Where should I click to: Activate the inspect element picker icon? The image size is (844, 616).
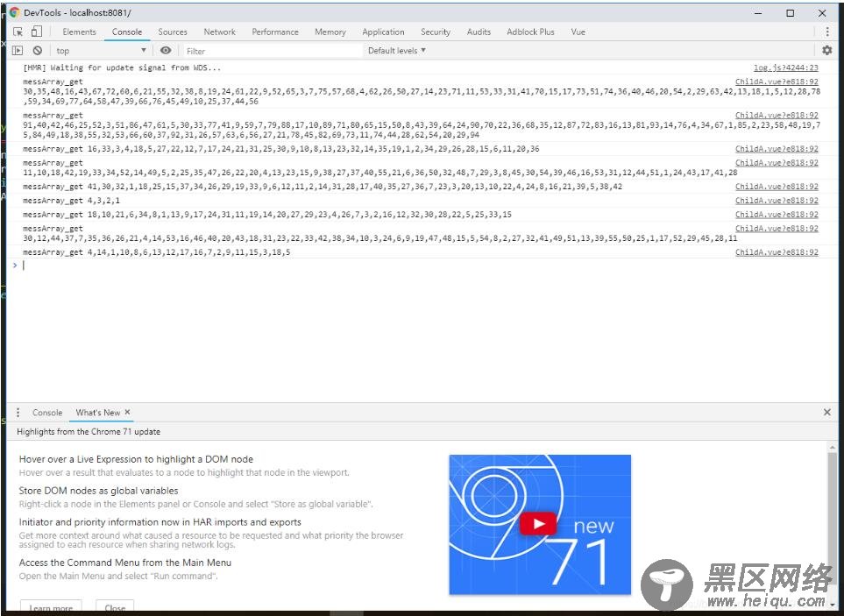pyautogui.click(x=18, y=32)
